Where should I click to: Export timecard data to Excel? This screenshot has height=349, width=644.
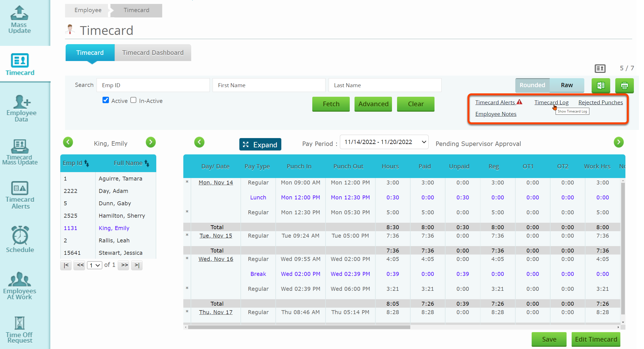click(x=601, y=86)
